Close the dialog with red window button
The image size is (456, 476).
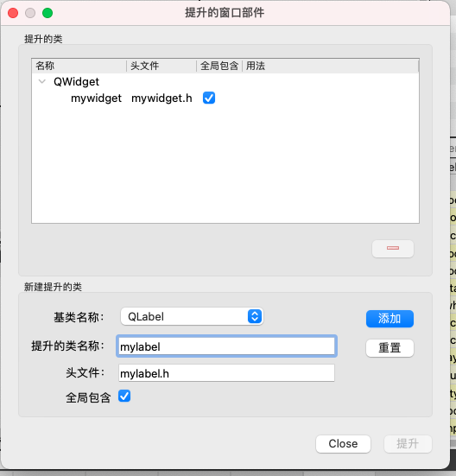click(13, 13)
